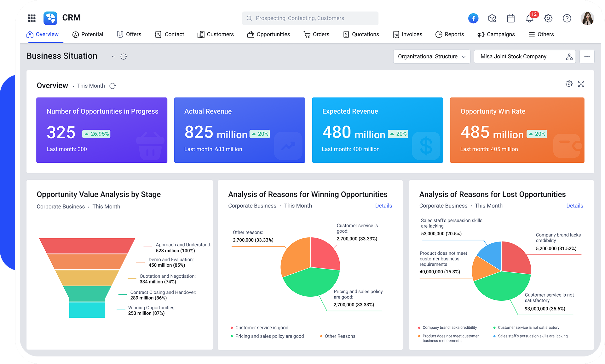
Task: Open the Organizational Structure dropdown
Action: 431,56
